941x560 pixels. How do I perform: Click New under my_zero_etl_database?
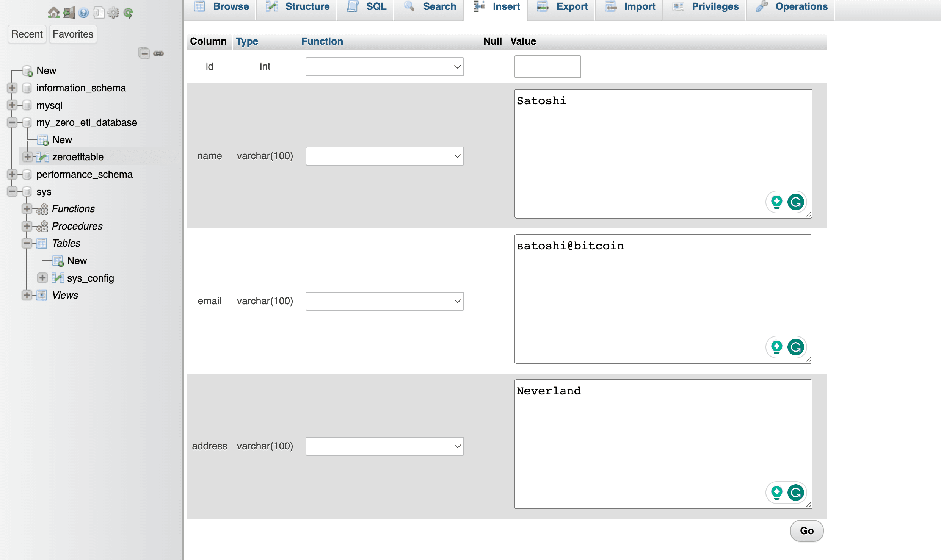tap(62, 140)
